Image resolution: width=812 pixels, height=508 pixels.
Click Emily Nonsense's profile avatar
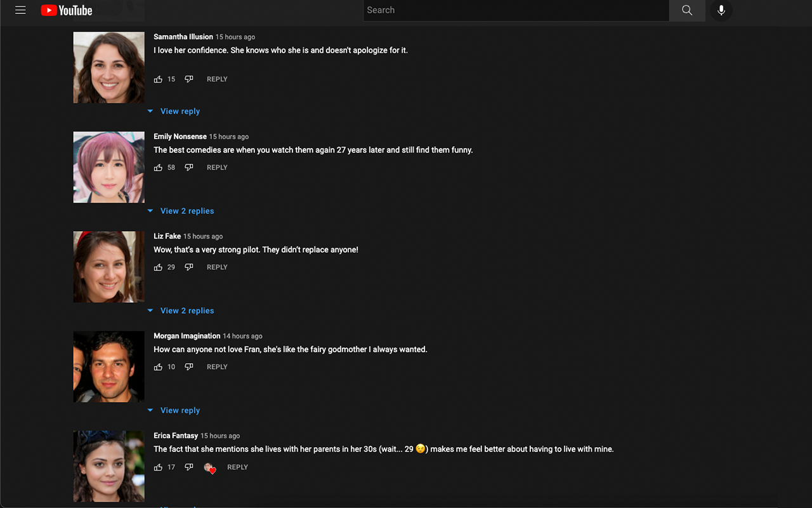[109, 167]
